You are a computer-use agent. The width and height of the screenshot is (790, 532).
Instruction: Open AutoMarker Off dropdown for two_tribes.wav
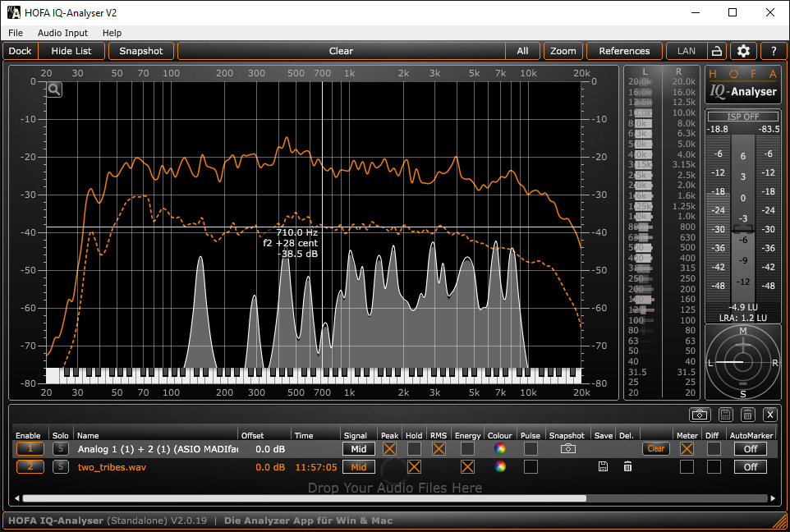[750, 467]
